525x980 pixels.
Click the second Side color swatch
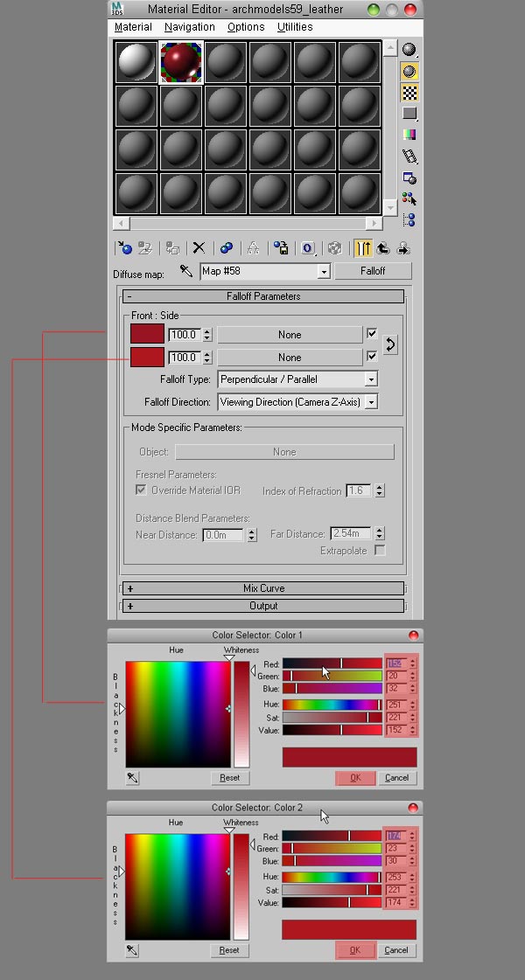click(147, 357)
